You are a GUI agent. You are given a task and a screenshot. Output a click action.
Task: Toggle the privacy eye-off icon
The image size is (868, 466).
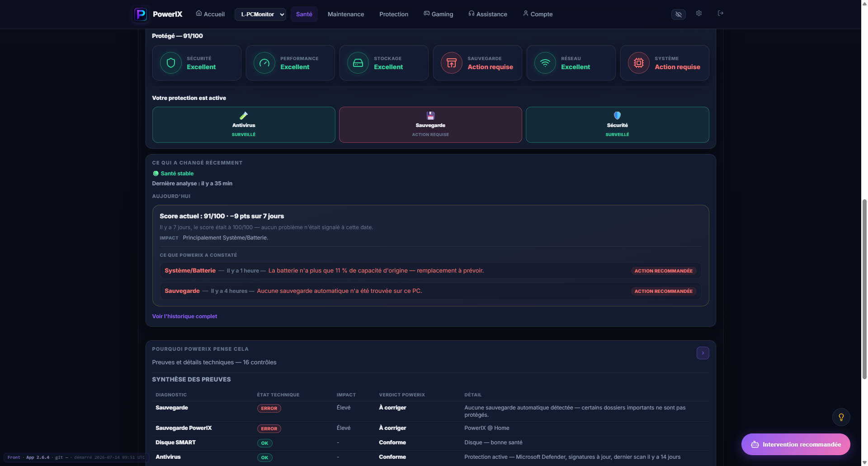(679, 14)
